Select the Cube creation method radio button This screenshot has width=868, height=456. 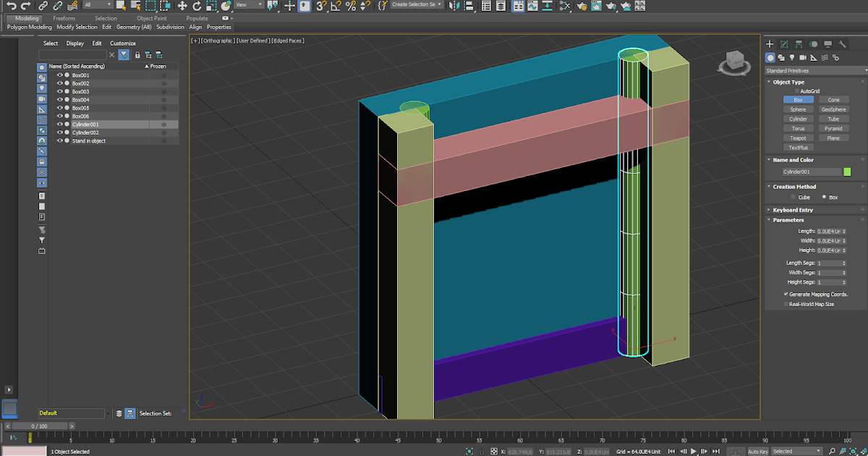(x=793, y=197)
